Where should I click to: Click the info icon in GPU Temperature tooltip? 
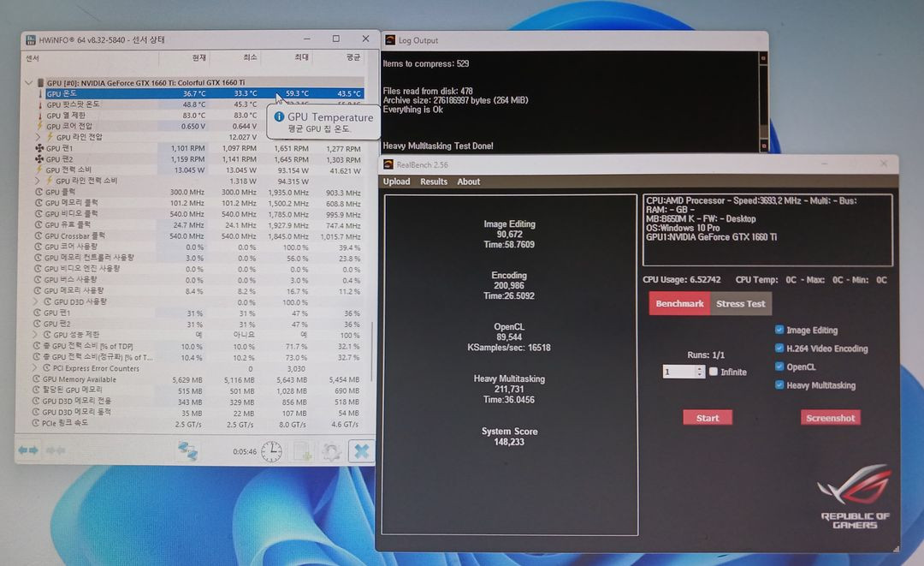click(279, 116)
